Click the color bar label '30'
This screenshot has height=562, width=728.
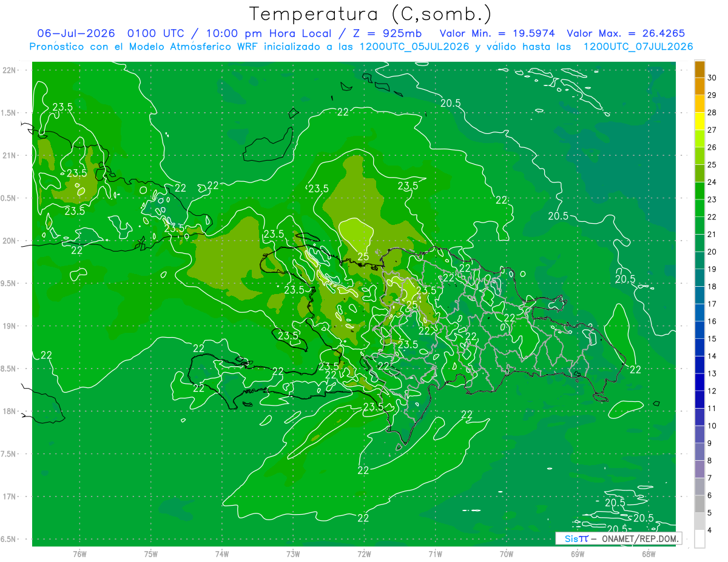point(712,78)
